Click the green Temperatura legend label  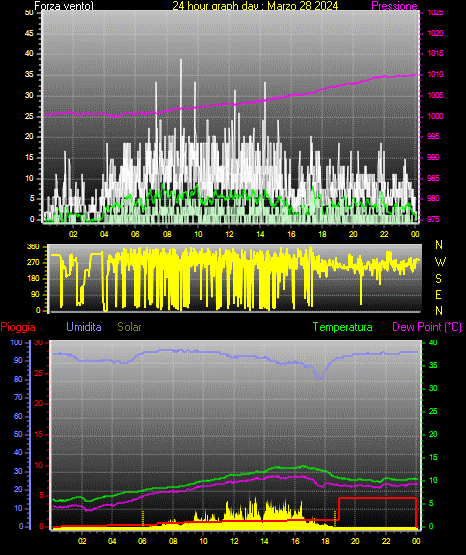[x=342, y=327]
